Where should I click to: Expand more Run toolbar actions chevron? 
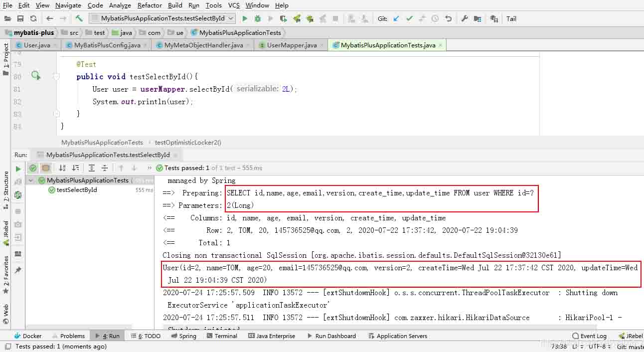coord(150,168)
